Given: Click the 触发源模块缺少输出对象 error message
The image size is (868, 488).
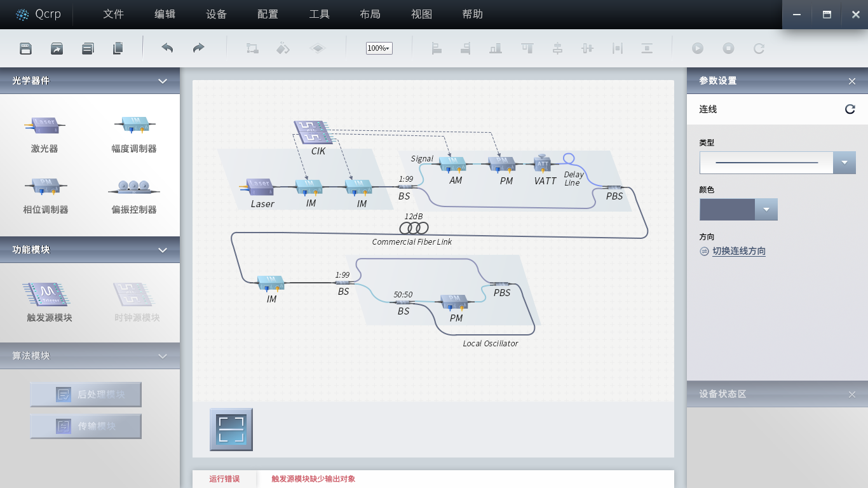Looking at the screenshot, I should click(313, 479).
